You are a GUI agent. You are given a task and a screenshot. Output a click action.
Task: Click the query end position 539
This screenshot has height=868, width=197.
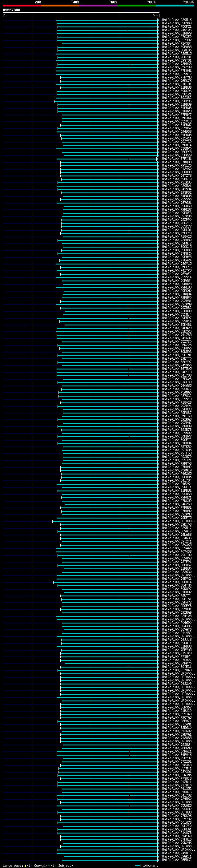155,15
